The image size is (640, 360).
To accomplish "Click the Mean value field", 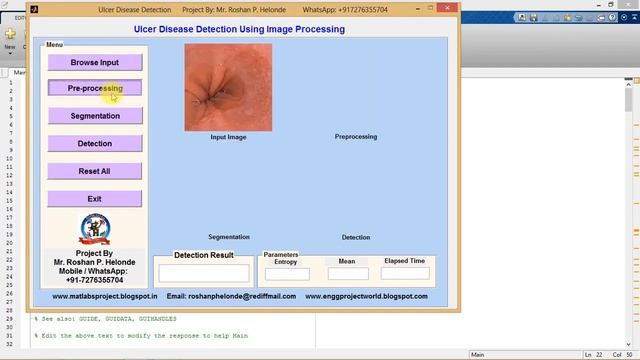I will click(348, 273).
